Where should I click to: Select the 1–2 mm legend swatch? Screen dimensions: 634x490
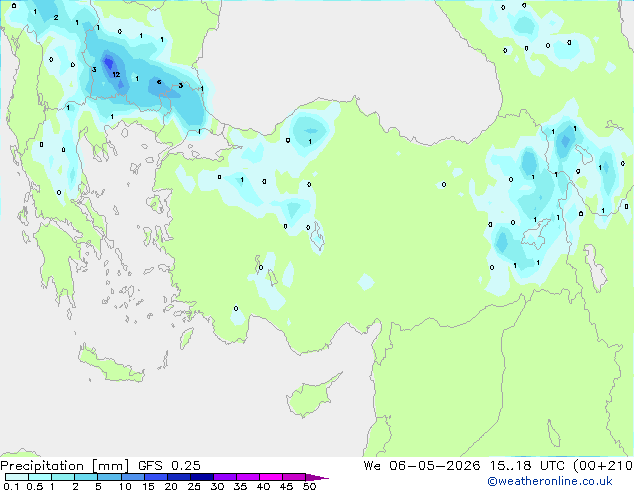pyautogui.click(x=63, y=477)
